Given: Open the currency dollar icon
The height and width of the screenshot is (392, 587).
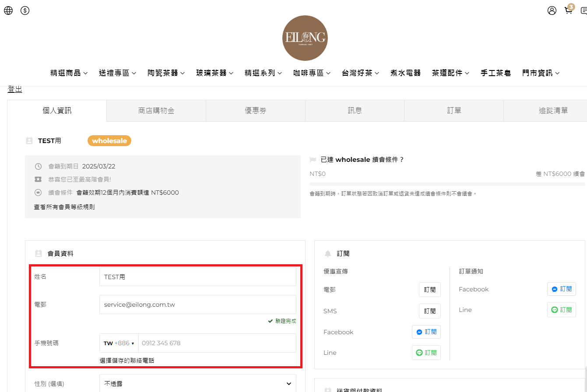Looking at the screenshot, I should tap(25, 10).
